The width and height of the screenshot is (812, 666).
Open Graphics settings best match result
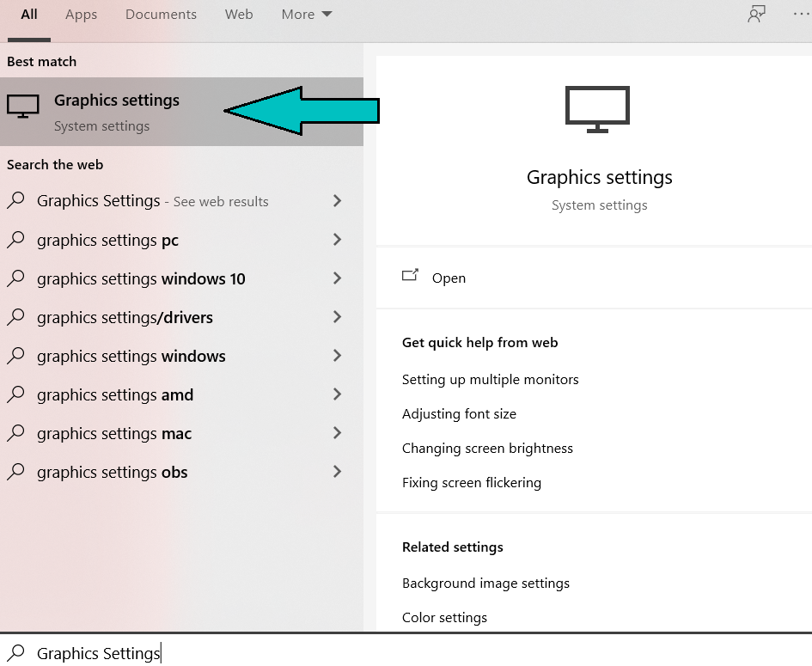pyautogui.click(x=181, y=112)
